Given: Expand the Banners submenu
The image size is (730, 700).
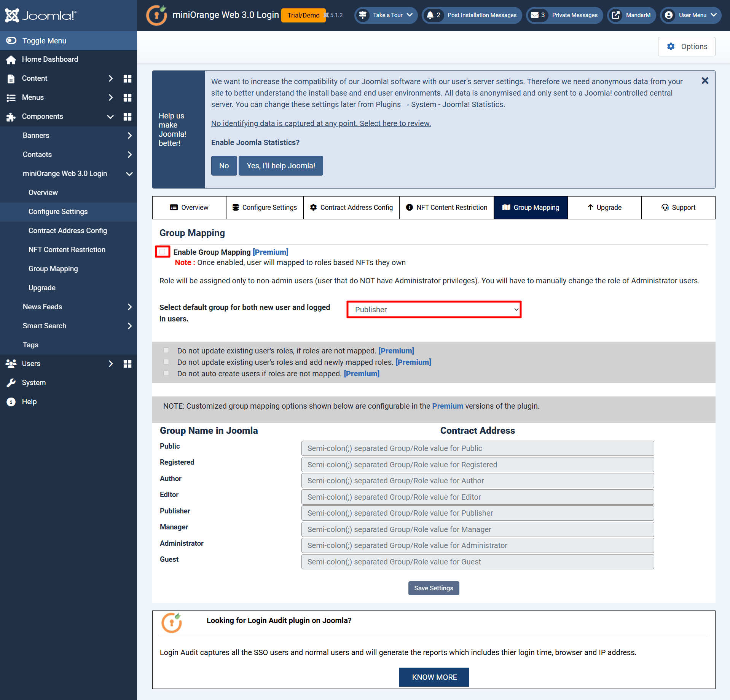Looking at the screenshot, I should (129, 136).
